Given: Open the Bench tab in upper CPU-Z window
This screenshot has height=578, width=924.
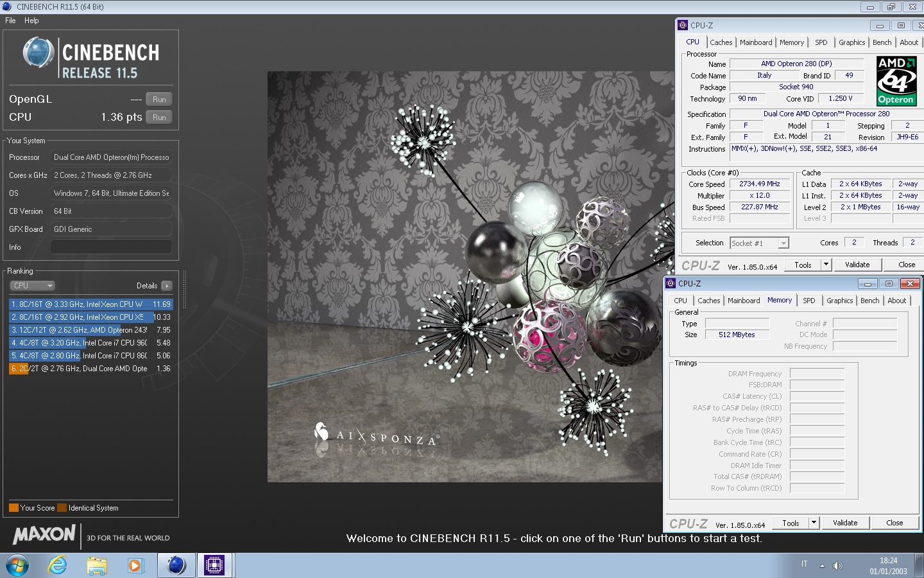Looking at the screenshot, I should 882,42.
